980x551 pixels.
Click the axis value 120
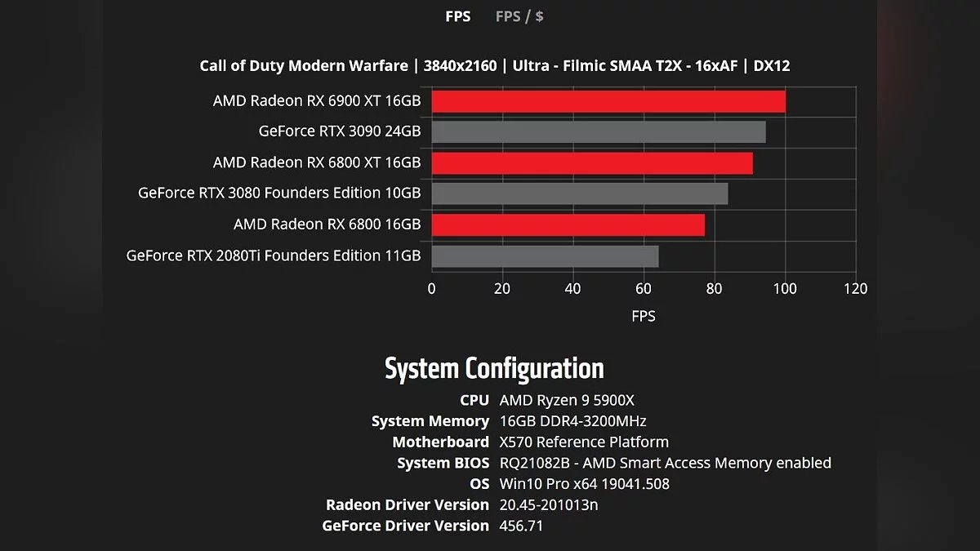(x=856, y=288)
